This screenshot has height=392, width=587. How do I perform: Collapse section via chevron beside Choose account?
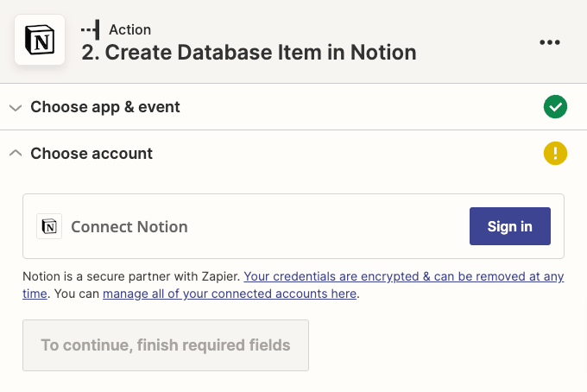[16, 153]
